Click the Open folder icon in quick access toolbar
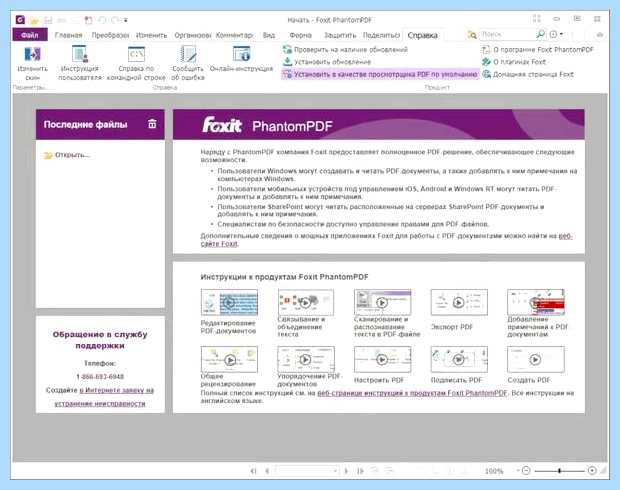Viewport: 620px width, 490px height. point(34,20)
